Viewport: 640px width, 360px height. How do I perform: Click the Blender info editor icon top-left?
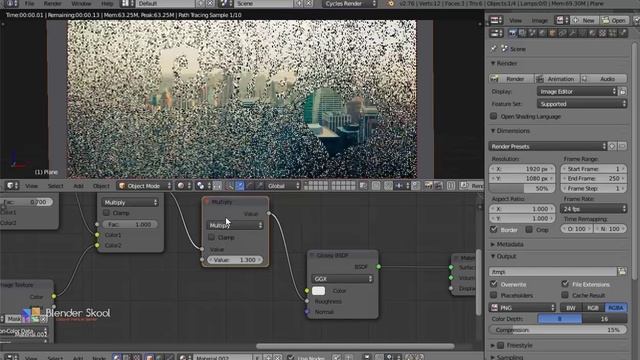10,3
